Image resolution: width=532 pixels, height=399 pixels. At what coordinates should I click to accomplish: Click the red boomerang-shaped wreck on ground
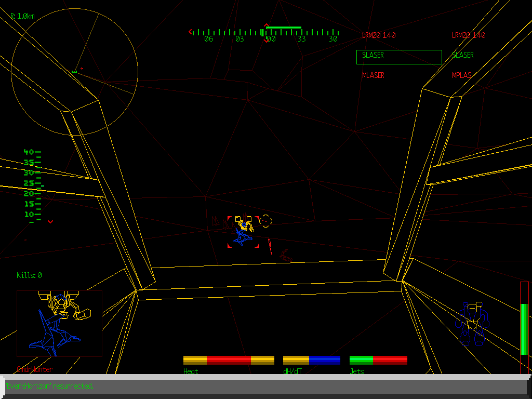[x=285, y=255]
